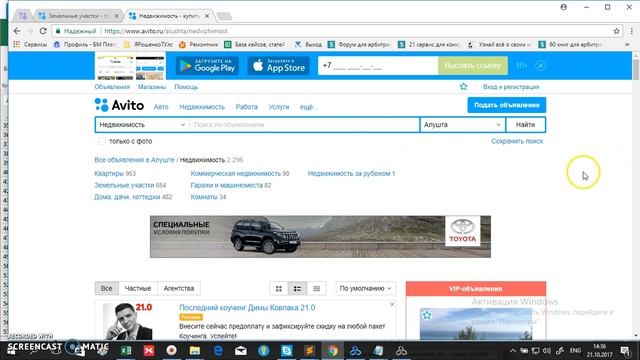
Task: Click the coaching ad photo thumbnail
Action: click(127, 322)
